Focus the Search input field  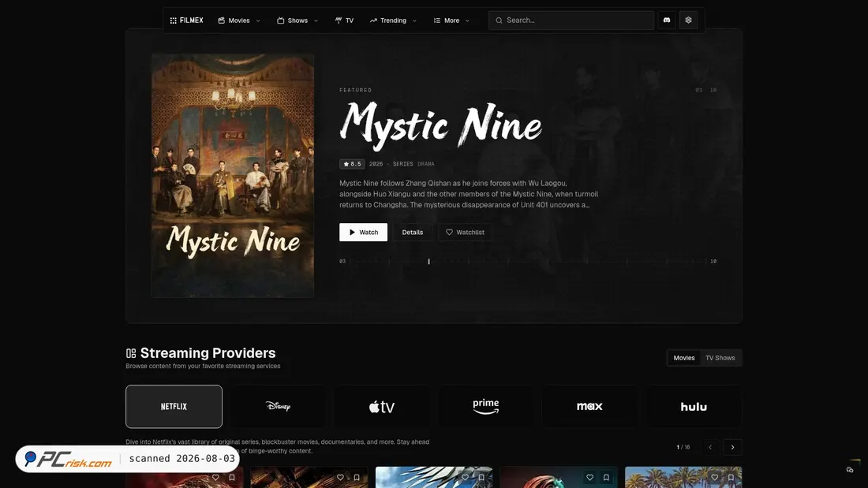[571, 20]
